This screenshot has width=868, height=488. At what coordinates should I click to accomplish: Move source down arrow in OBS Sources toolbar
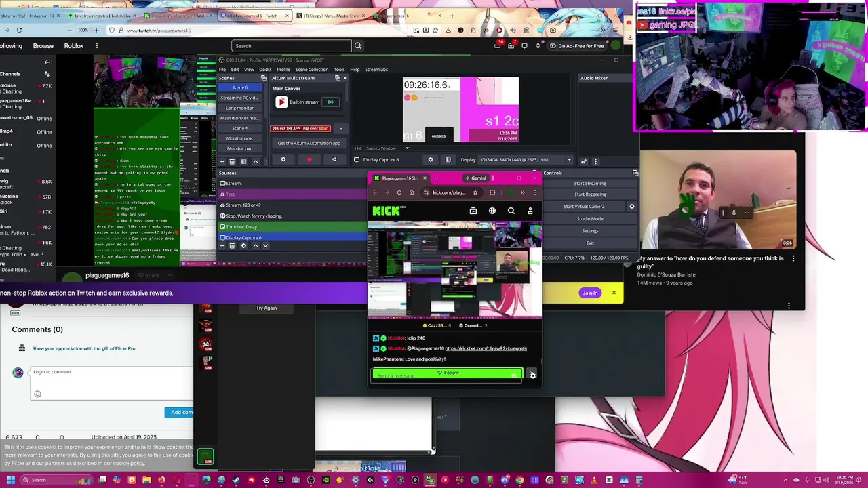(x=265, y=245)
